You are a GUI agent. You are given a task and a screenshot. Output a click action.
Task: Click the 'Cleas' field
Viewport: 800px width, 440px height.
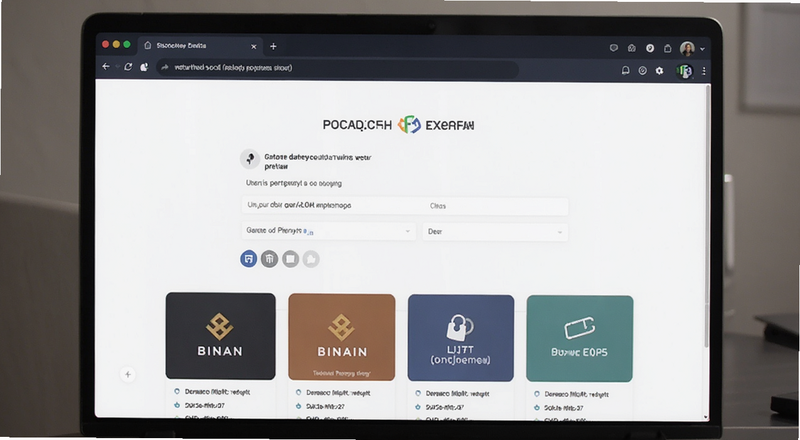tap(496, 206)
